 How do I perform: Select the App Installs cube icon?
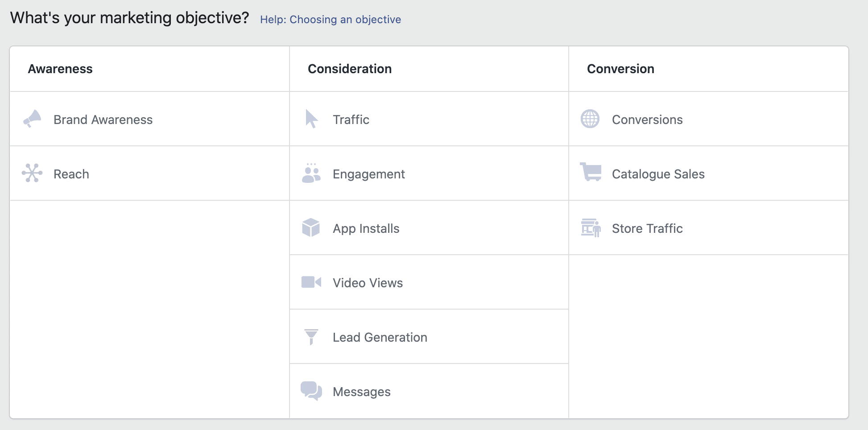(311, 228)
